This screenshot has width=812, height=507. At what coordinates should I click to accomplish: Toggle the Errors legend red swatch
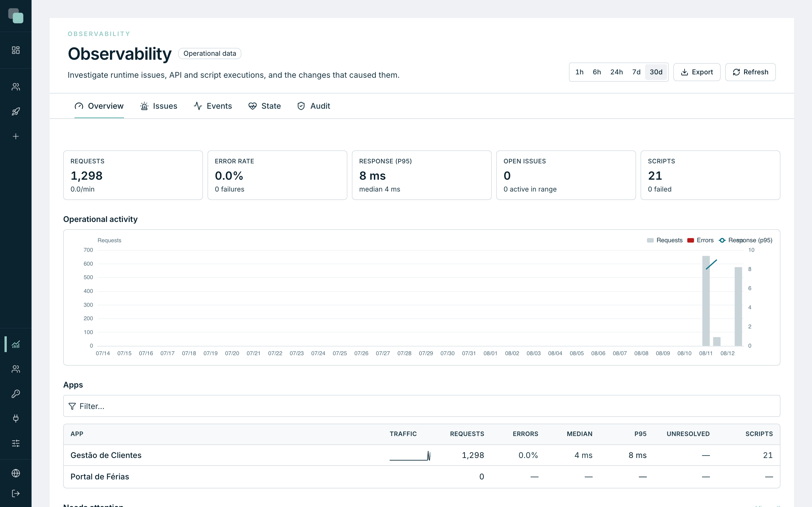coord(690,241)
